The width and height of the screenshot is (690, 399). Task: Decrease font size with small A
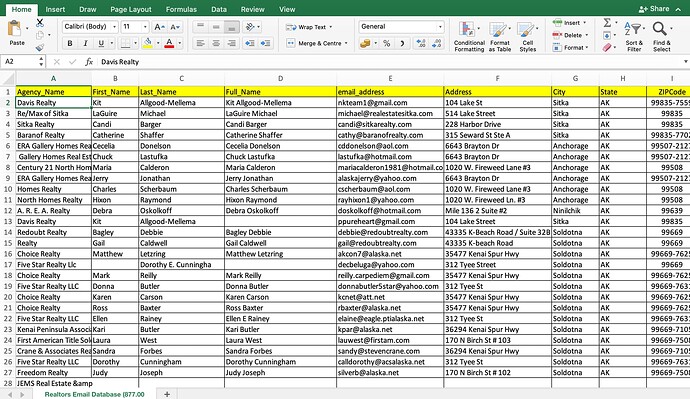pos(174,27)
